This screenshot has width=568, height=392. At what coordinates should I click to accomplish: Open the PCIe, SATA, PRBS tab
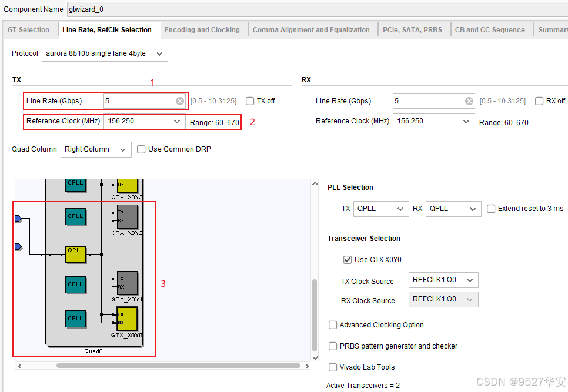(x=412, y=30)
